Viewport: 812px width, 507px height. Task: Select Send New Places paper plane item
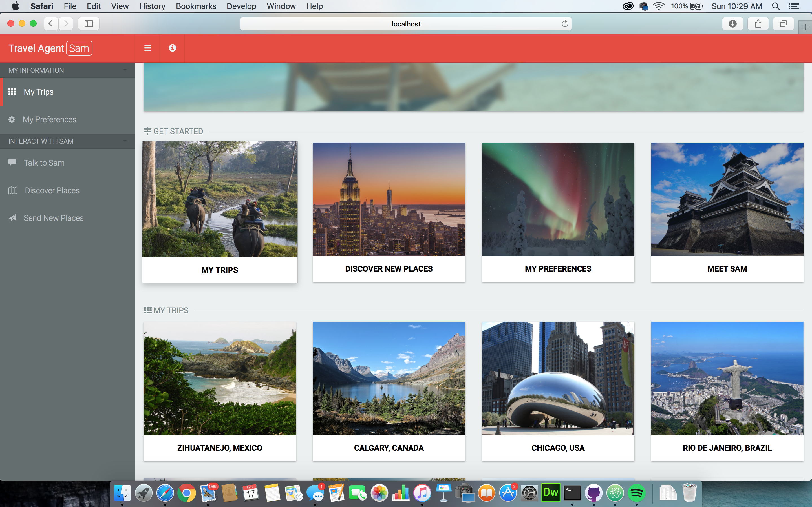[53, 218]
